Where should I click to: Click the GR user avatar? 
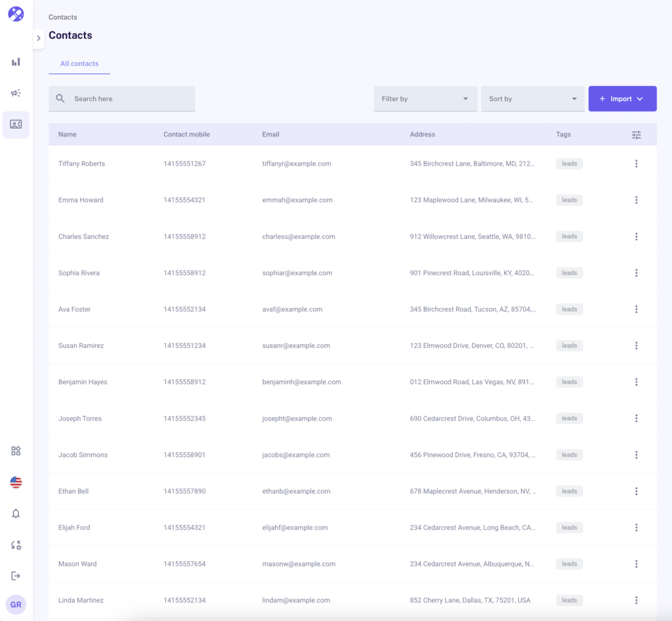point(16,605)
